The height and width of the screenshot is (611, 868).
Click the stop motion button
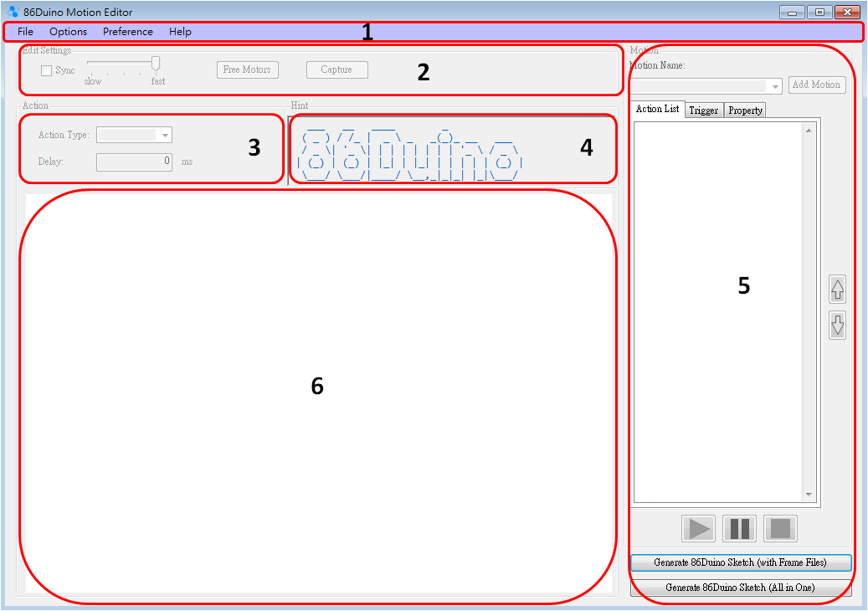pyautogui.click(x=781, y=528)
